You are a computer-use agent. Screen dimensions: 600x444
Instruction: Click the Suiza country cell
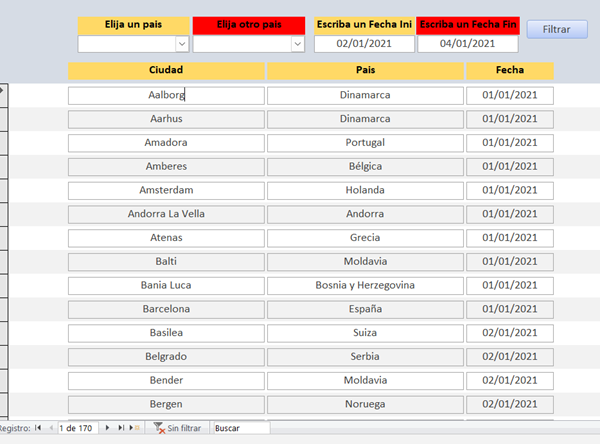coord(365,333)
